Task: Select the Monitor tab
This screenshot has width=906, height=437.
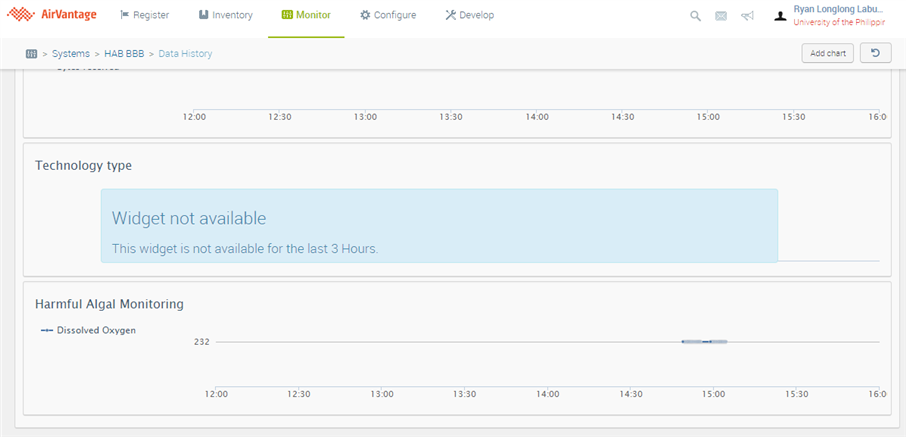Action: tap(306, 15)
